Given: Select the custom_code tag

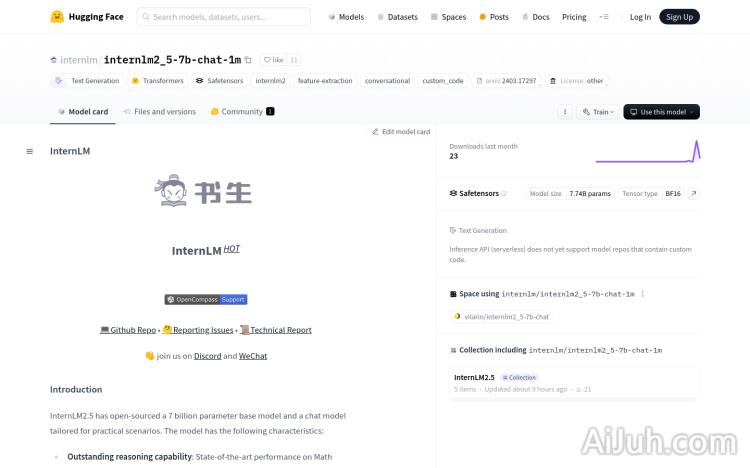Looking at the screenshot, I should click(x=443, y=81).
